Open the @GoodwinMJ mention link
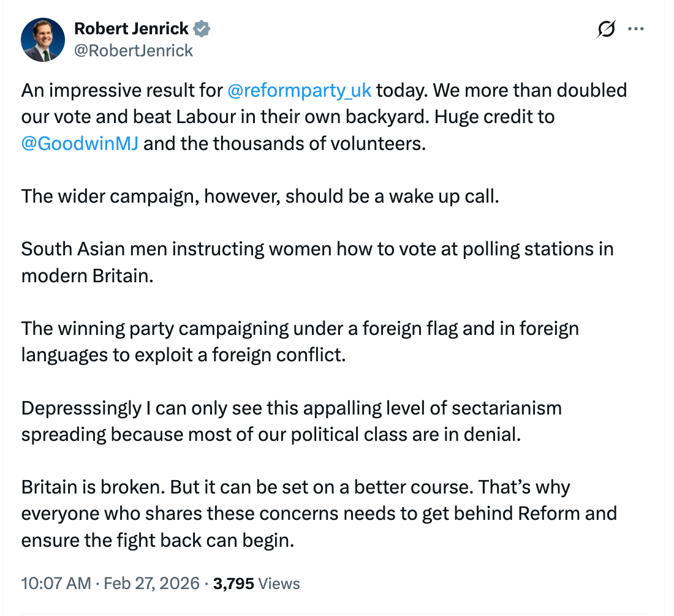 click(x=80, y=145)
